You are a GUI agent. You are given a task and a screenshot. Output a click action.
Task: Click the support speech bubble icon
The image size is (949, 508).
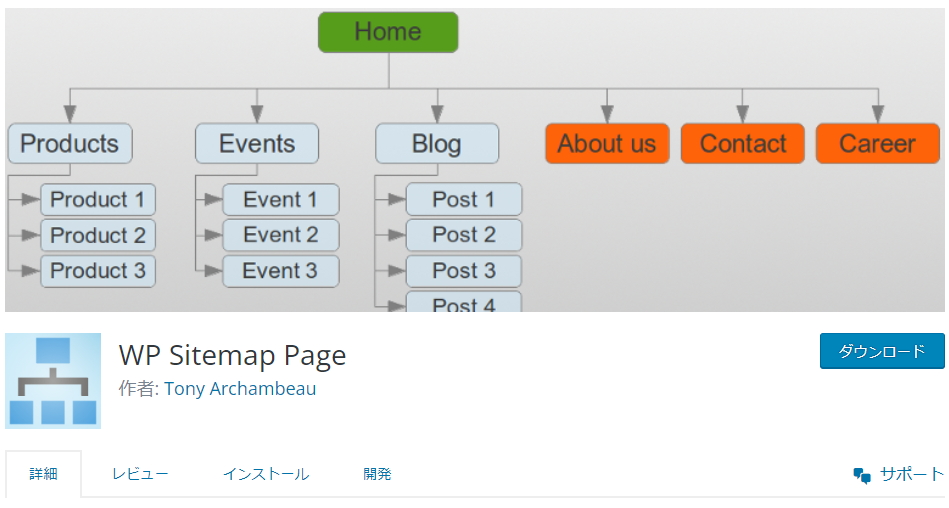tap(862, 475)
